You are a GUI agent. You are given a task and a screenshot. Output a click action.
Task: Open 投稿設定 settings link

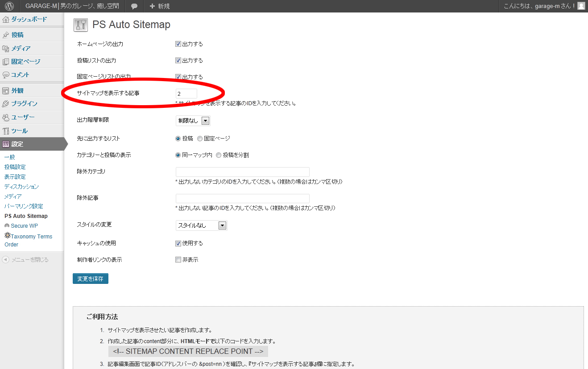[x=15, y=167]
